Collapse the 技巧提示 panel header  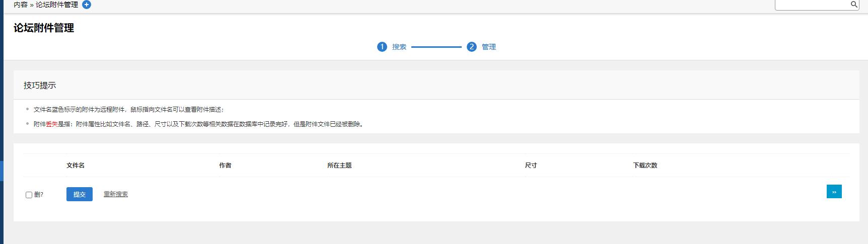pos(40,86)
